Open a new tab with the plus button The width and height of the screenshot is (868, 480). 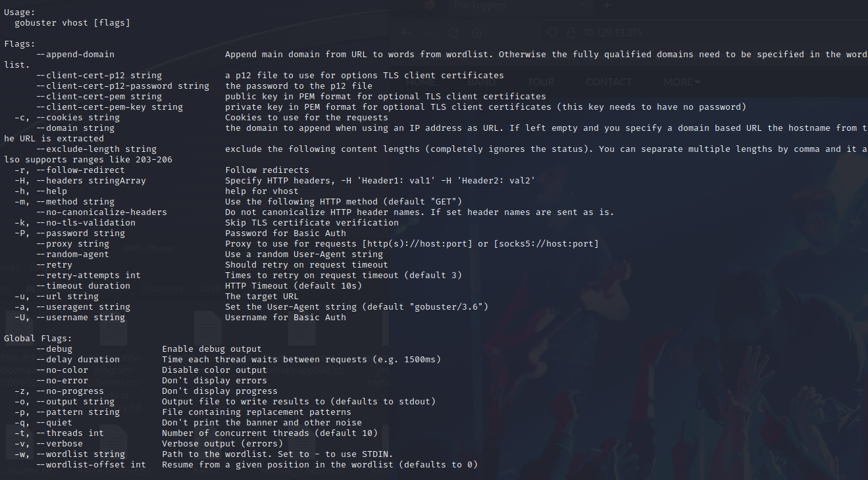click(x=606, y=6)
